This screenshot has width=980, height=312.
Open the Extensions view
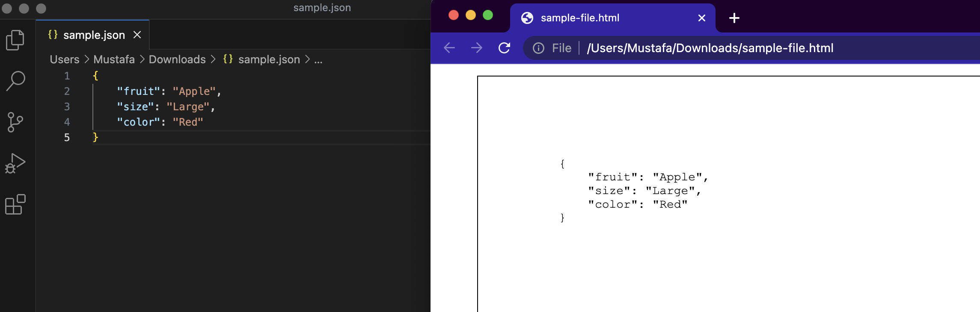[x=15, y=204]
